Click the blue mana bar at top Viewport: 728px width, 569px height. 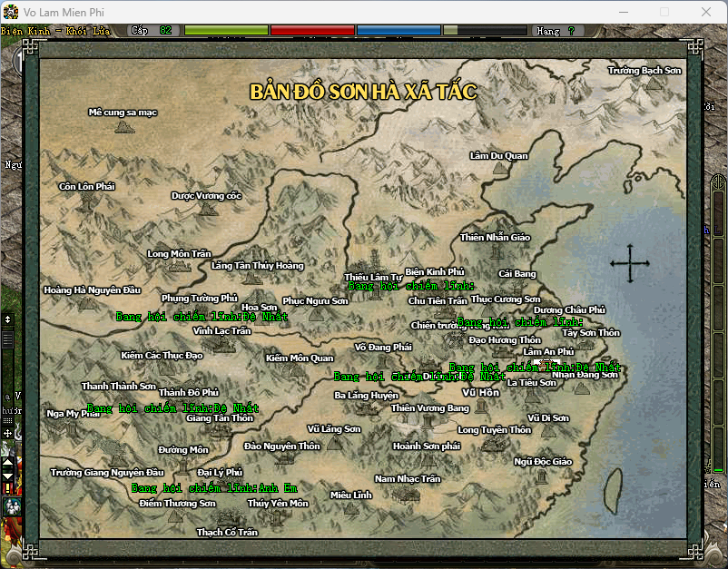tap(398, 30)
